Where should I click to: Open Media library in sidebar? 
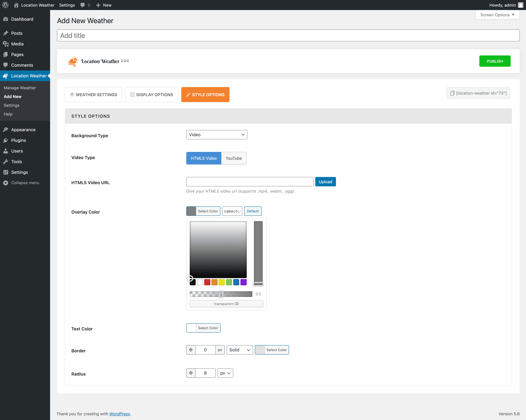pos(25,44)
